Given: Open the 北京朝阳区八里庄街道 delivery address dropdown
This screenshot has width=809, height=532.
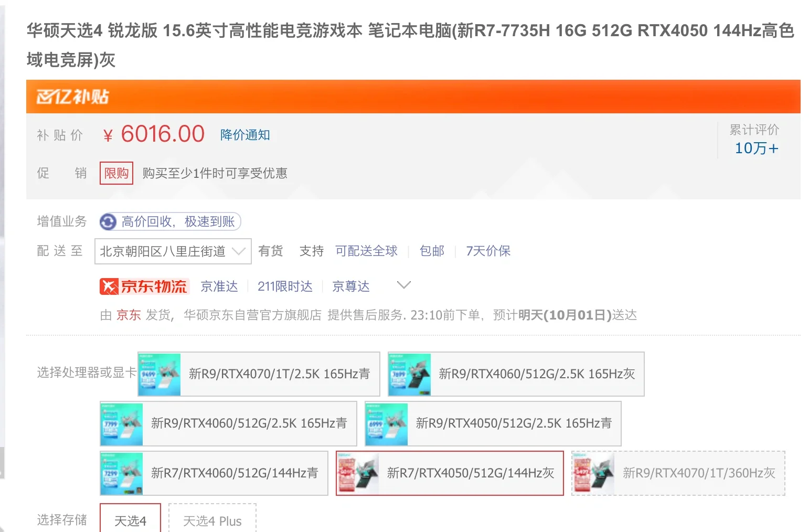Looking at the screenshot, I should coord(173,251).
